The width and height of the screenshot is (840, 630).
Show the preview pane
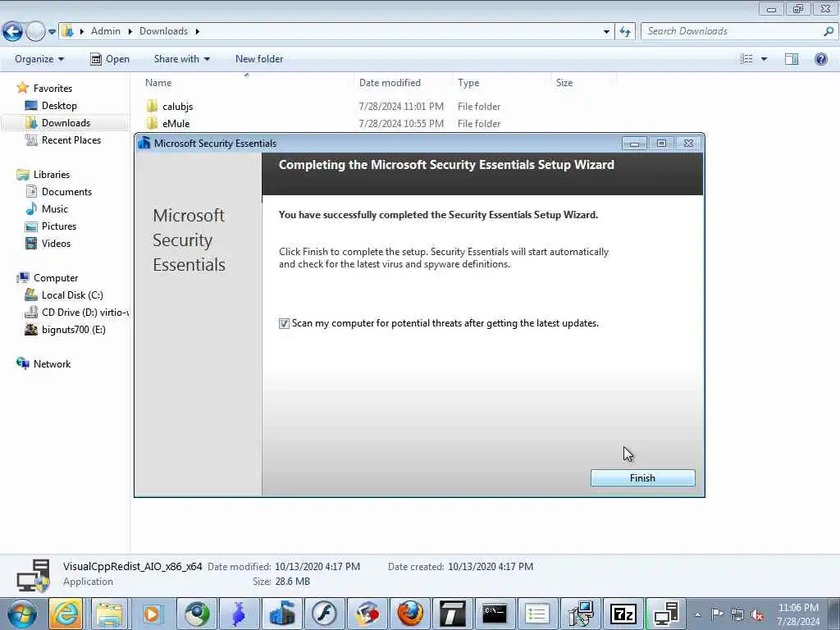click(792, 59)
